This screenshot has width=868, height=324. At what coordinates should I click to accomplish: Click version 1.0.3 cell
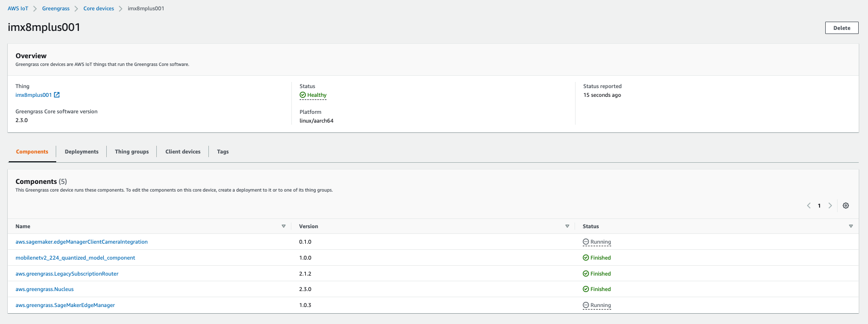coord(305,305)
